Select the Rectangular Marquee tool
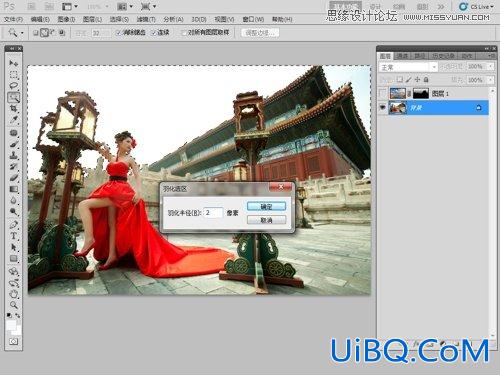Screen dimensions: 500x375 pyautogui.click(x=14, y=74)
